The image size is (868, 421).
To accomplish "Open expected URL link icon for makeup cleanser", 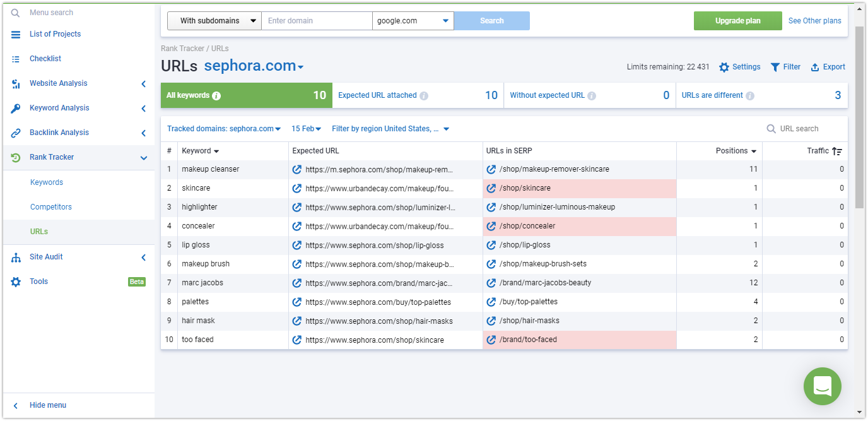I will tap(297, 169).
